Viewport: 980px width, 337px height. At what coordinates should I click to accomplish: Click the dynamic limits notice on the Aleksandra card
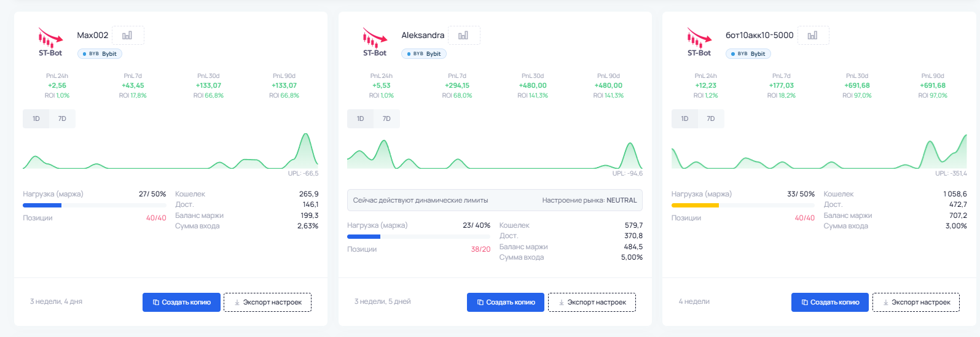(495, 200)
